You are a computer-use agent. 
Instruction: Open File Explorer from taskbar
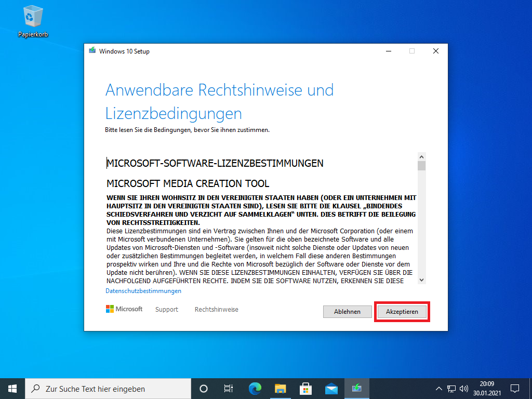pos(280,389)
